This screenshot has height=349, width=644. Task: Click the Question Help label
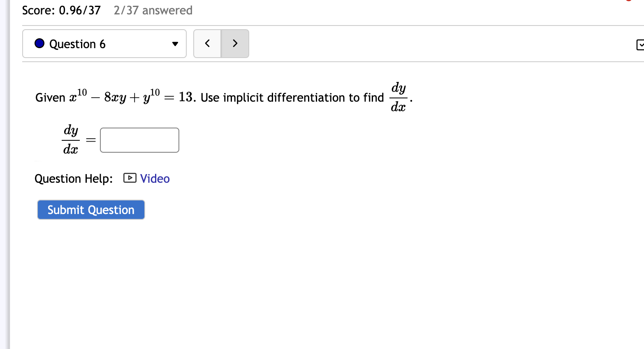coord(74,178)
